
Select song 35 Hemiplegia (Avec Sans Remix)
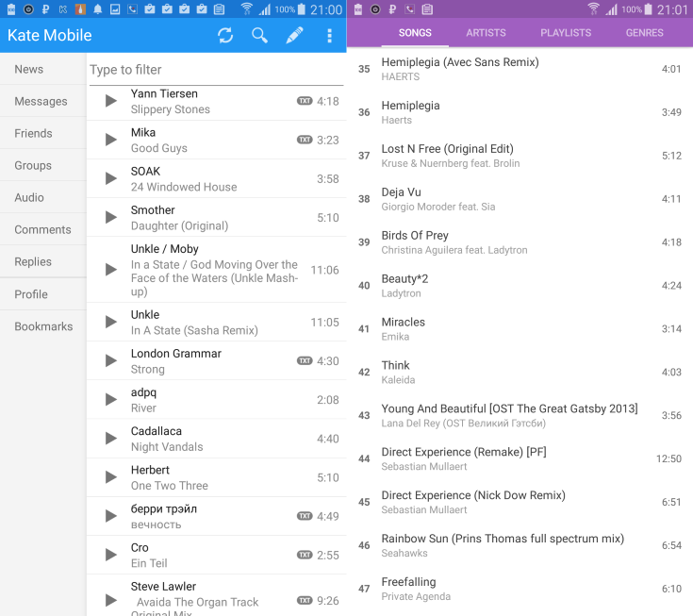[520, 69]
